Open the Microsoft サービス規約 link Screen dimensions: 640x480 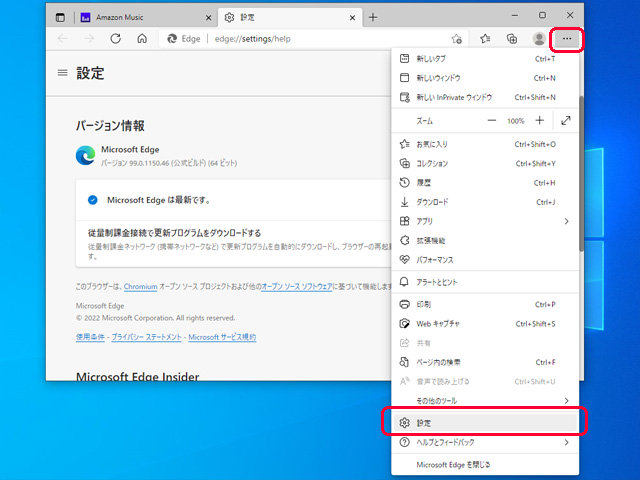[x=222, y=337]
